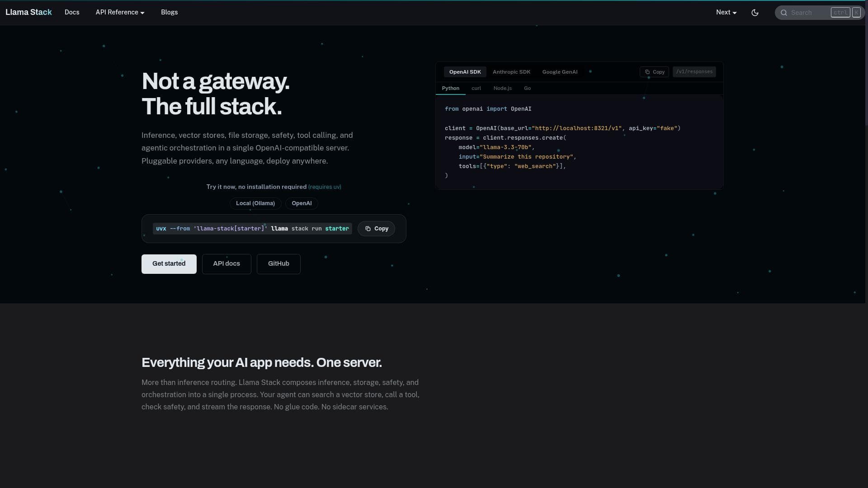Expand the Next version dropdown

click(726, 12)
